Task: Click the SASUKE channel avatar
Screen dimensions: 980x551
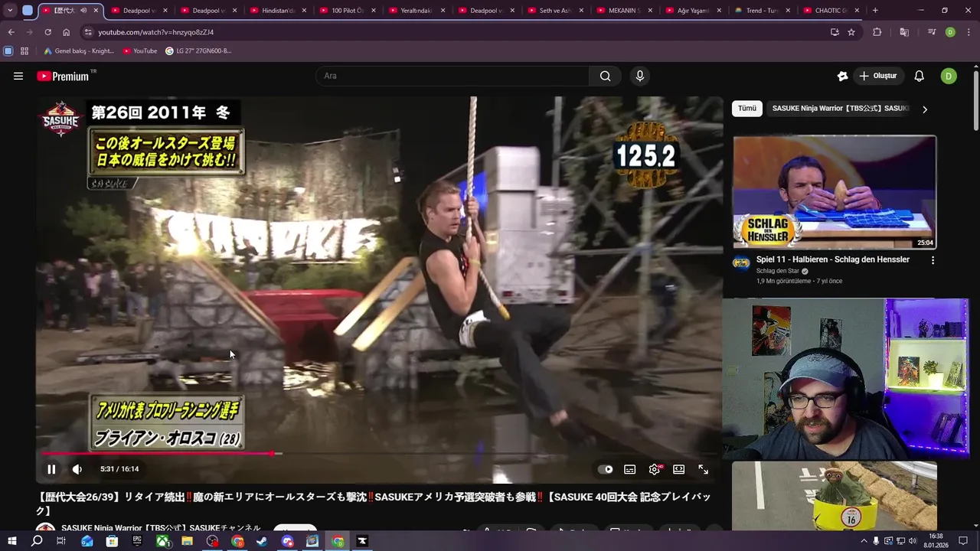Action: (45, 528)
